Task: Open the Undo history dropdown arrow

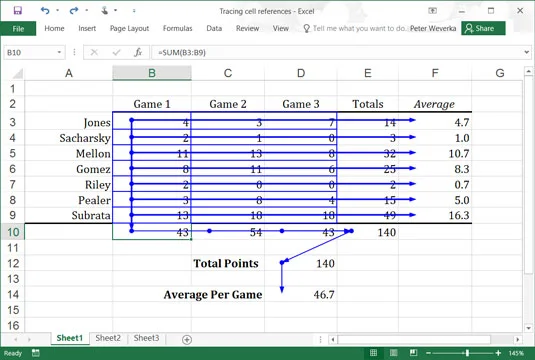Action: pyautogui.click(x=57, y=11)
